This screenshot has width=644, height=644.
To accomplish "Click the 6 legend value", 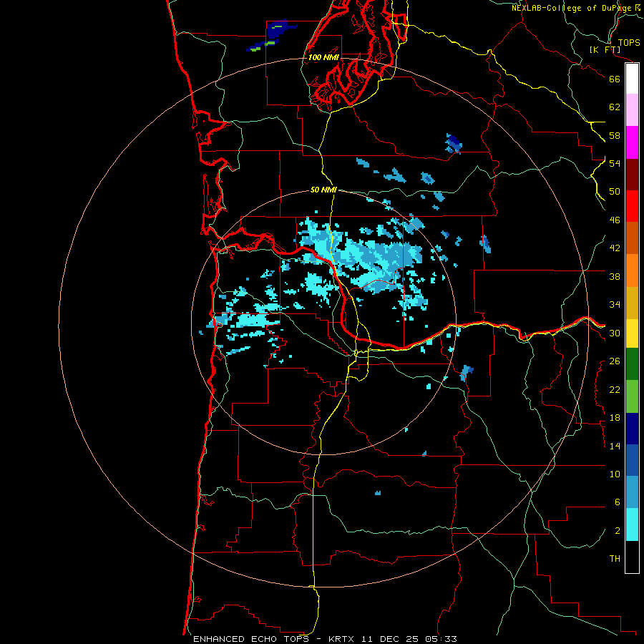I will (x=618, y=502).
